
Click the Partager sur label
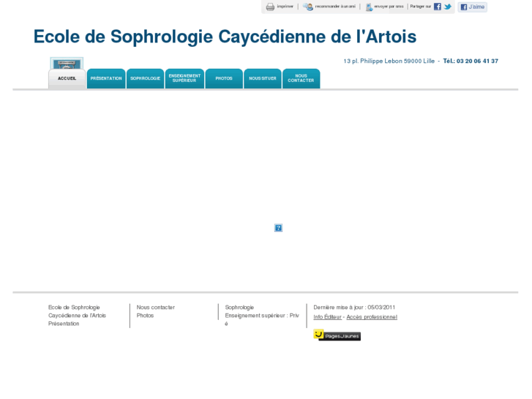tap(420, 7)
